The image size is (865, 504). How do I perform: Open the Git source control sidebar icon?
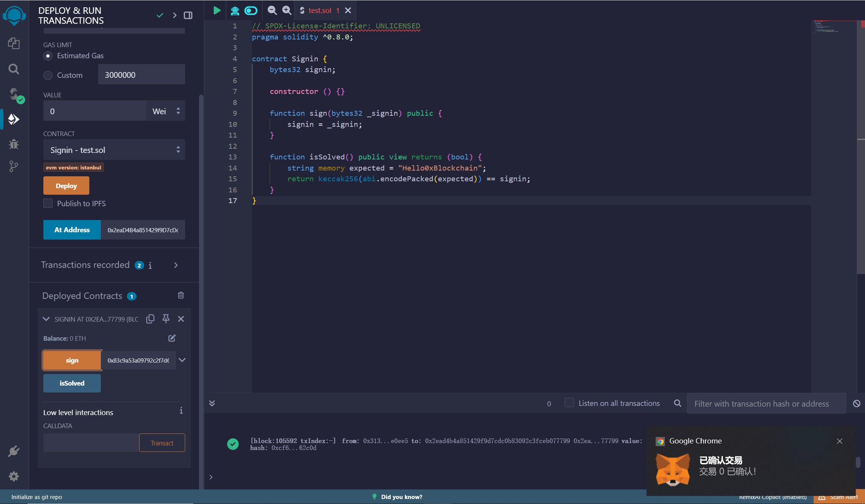(x=14, y=166)
